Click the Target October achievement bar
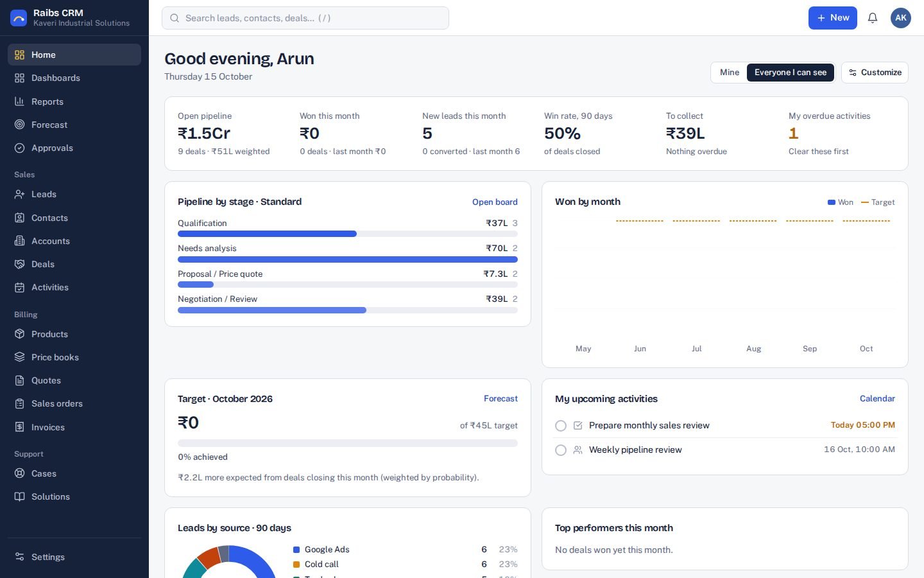Viewport: 924px width, 578px height. (x=348, y=443)
